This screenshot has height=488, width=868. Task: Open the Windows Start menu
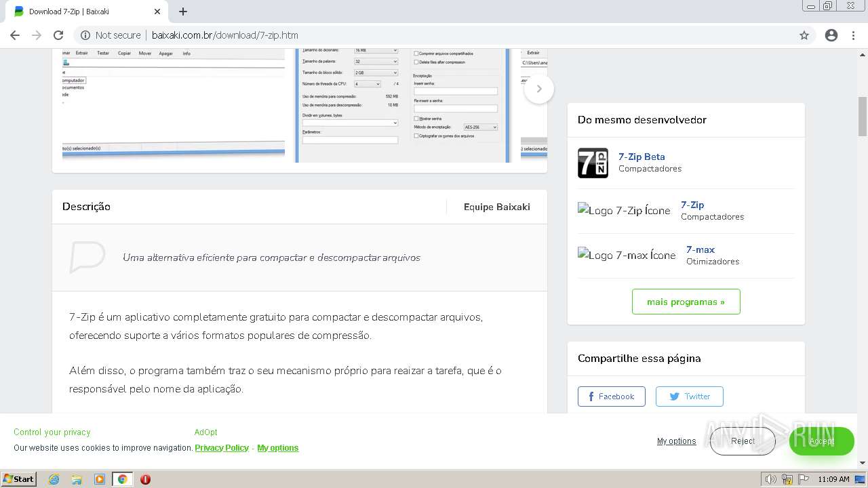click(18, 479)
